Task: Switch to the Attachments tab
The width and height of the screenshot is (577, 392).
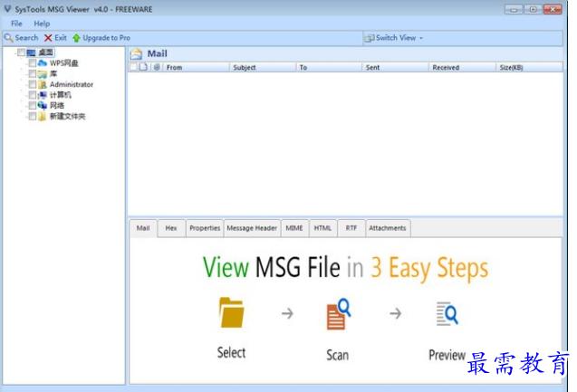Action: point(388,228)
